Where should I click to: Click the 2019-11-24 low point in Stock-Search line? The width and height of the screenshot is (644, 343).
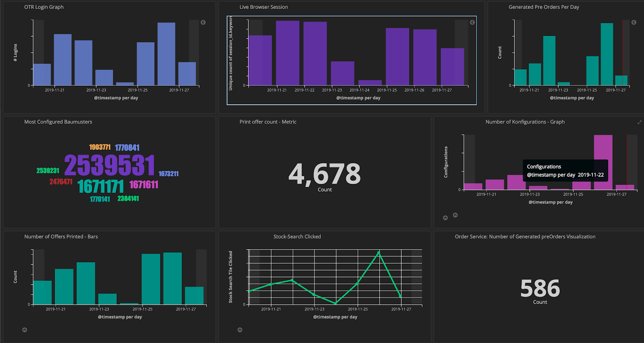pyautogui.click(x=335, y=303)
